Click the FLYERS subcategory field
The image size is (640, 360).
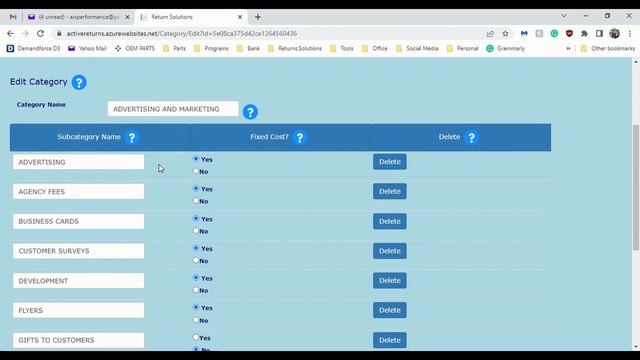click(78, 311)
